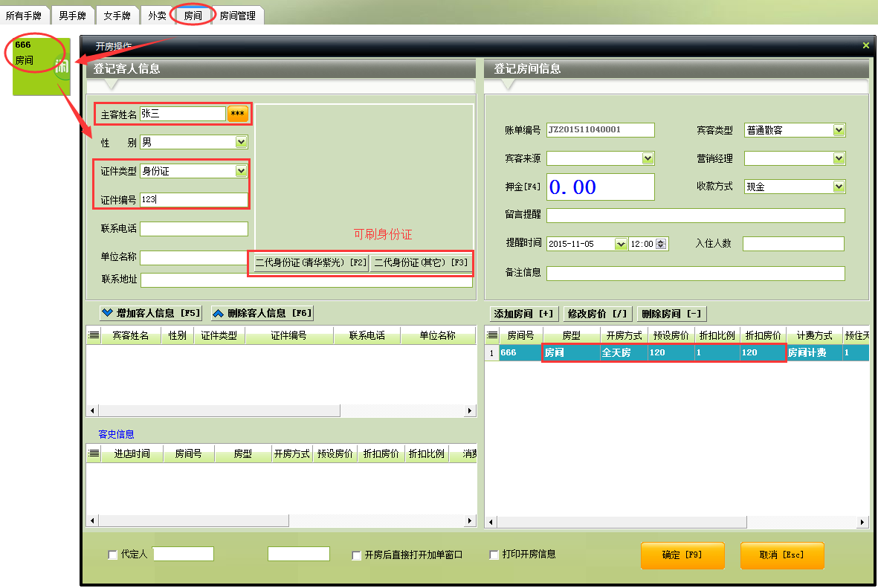Image resolution: width=878 pixels, height=588 pixels.
Task: Toggle the 打印开房信息 checkbox
Action: tap(494, 555)
